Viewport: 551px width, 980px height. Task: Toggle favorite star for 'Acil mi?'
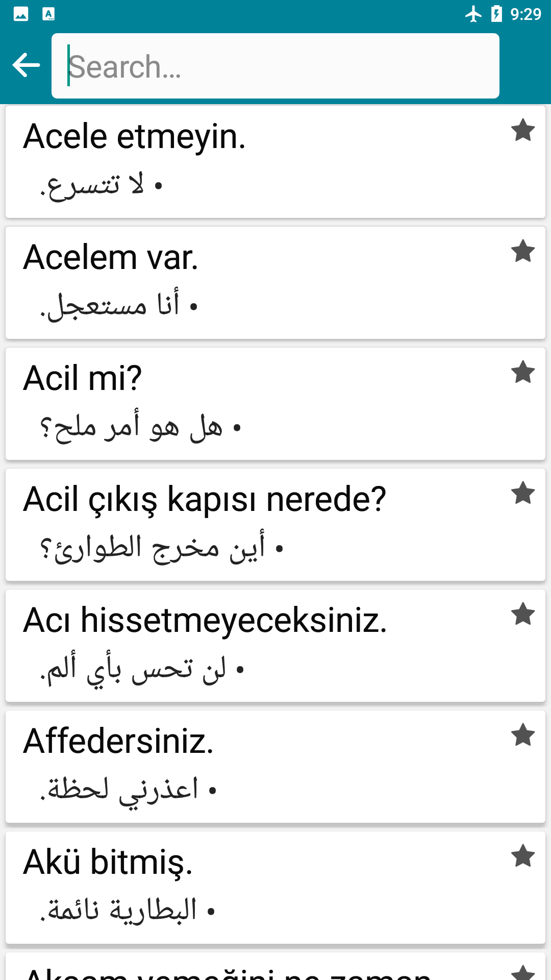[523, 372]
